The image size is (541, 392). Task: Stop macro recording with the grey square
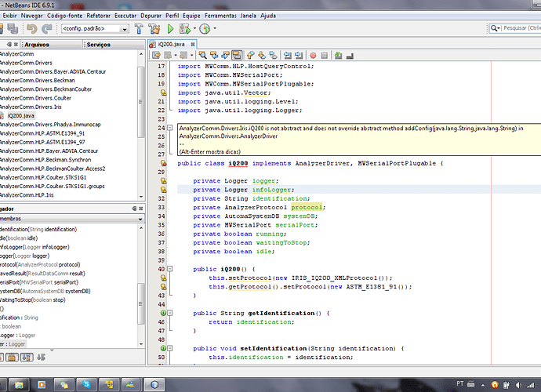click(x=325, y=56)
